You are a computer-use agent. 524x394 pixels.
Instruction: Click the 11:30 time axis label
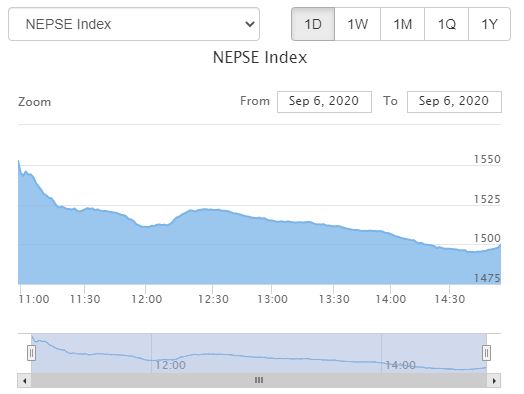(x=85, y=299)
